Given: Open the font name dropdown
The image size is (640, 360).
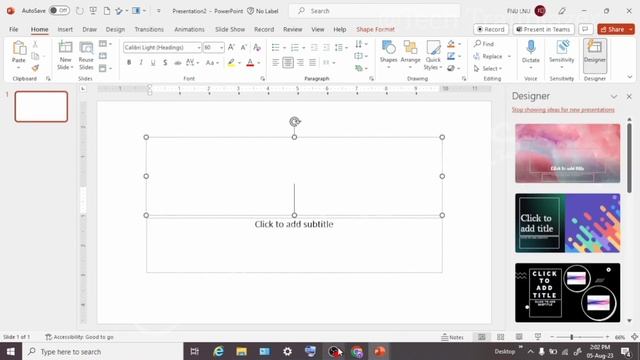Looking at the screenshot, I should (x=199, y=48).
